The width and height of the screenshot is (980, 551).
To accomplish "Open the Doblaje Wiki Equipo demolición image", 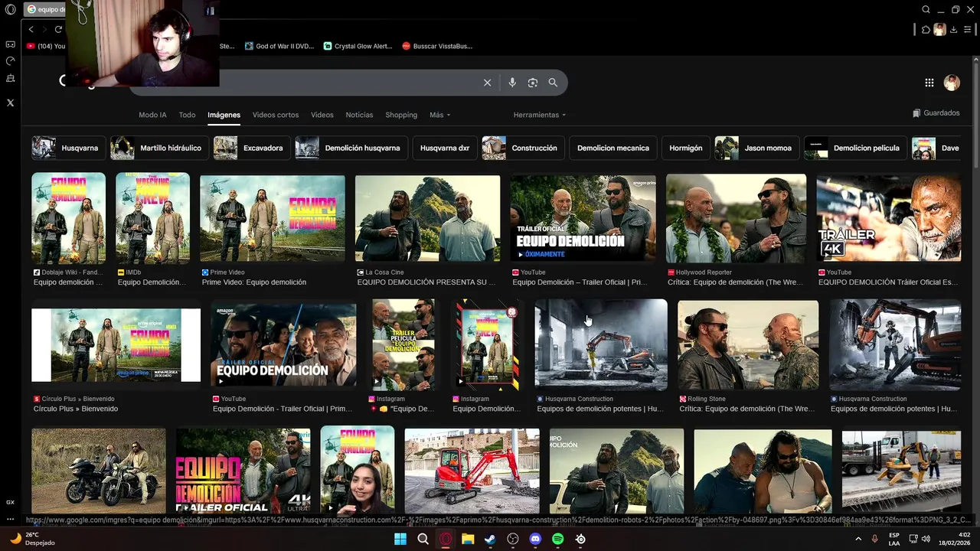I will [68, 218].
